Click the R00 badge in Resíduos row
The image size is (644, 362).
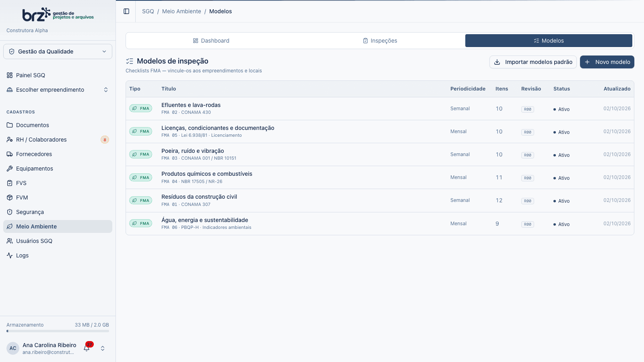[x=528, y=201]
